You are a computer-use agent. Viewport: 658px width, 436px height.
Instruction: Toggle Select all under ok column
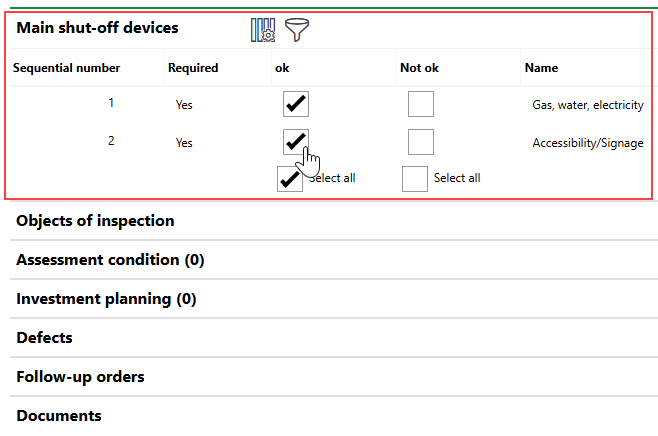pos(290,178)
